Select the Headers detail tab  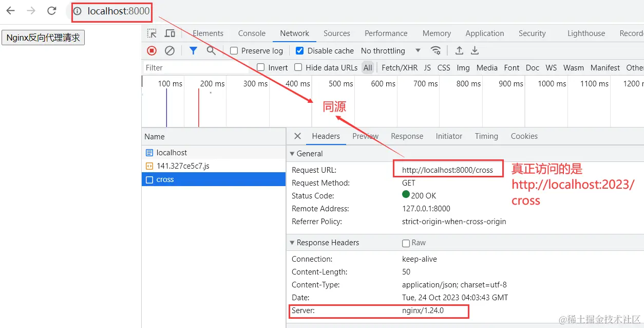click(x=326, y=136)
